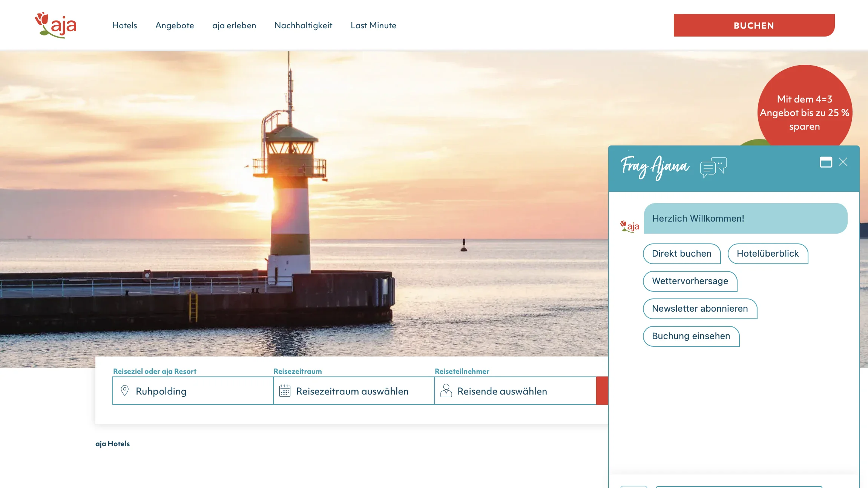This screenshot has height=488, width=868.
Task: Minimize the Frag Ajana chat window
Action: tap(826, 162)
